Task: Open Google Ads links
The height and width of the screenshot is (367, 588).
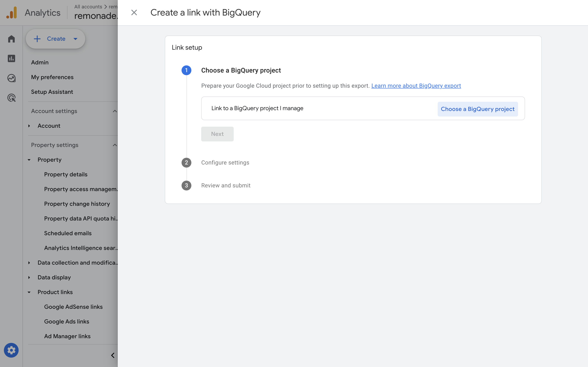Action: coord(66,321)
